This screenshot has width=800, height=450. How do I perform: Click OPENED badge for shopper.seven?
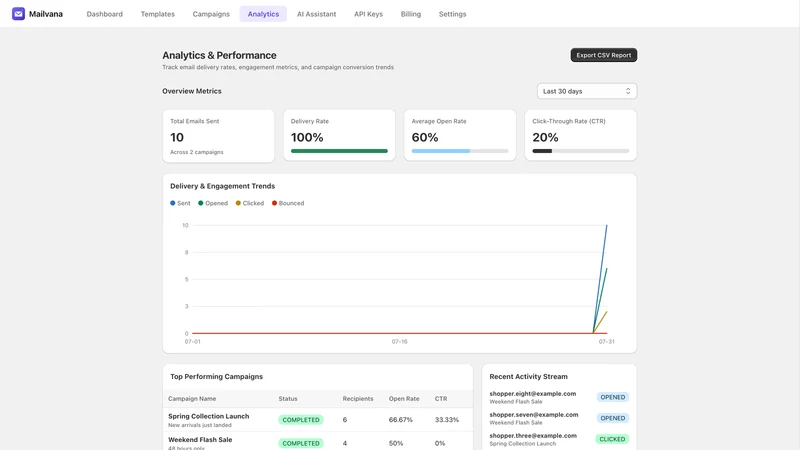(613, 418)
